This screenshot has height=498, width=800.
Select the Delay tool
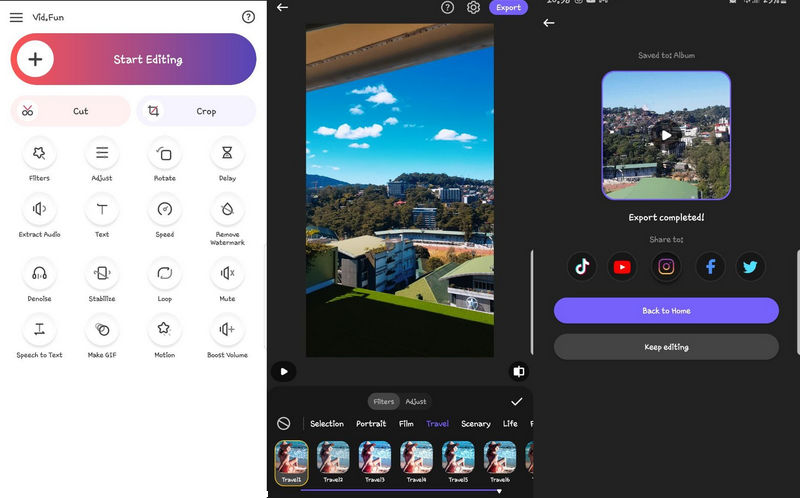coord(227,153)
